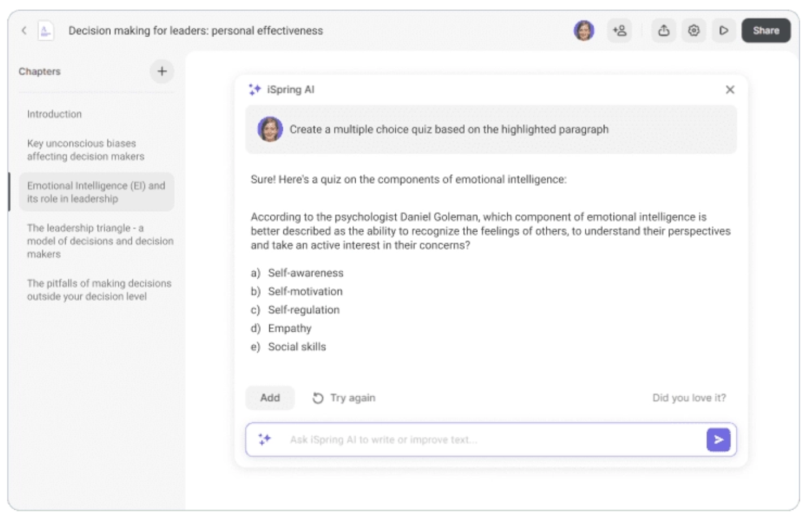Preview the course with the play icon
Screen dimensions: 812x520
tap(723, 31)
